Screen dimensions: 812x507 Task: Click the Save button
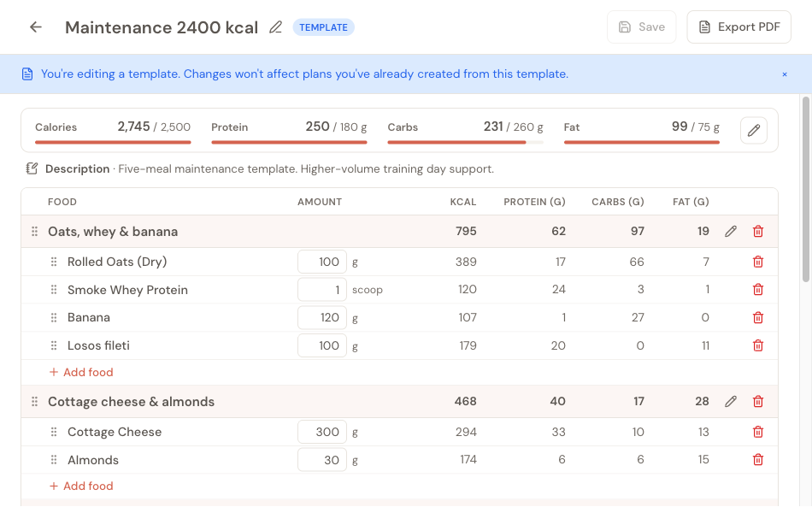click(642, 27)
